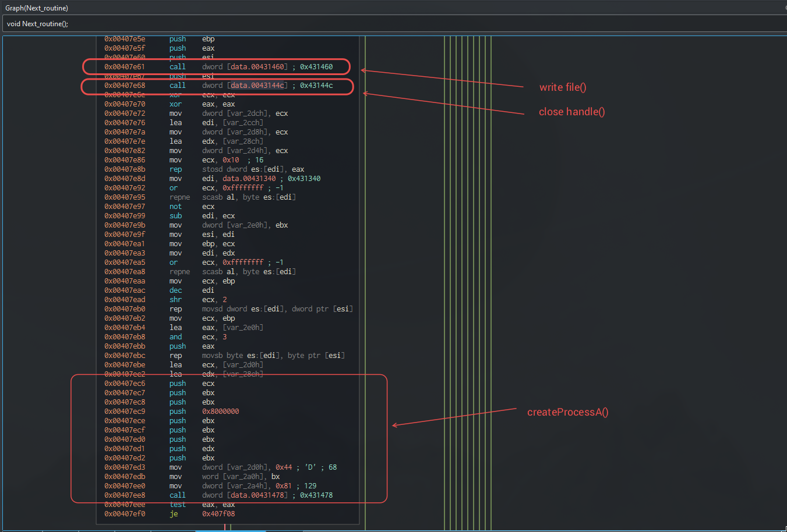Click the data.00431478 call target operand
This screenshot has width=787, height=532.
[257, 495]
